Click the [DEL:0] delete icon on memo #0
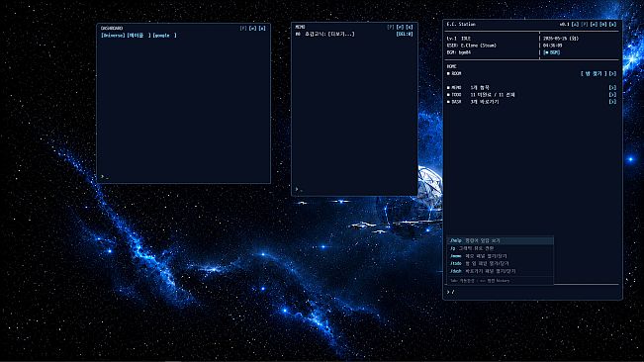Screen dimensions: 644x362 point(405,34)
